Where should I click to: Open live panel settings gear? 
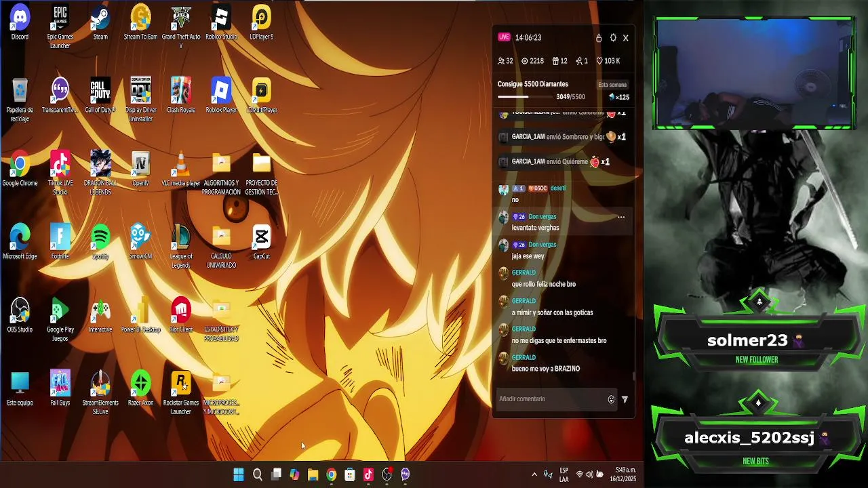[613, 38]
